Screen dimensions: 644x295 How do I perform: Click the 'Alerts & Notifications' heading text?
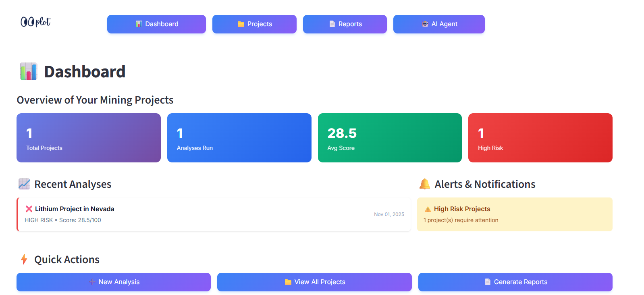(x=485, y=184)
